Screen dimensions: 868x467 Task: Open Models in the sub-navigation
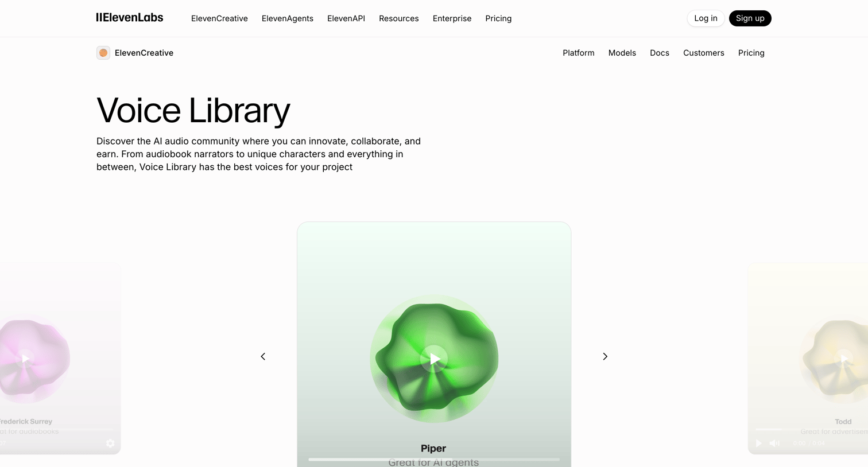tap(622, 53)
